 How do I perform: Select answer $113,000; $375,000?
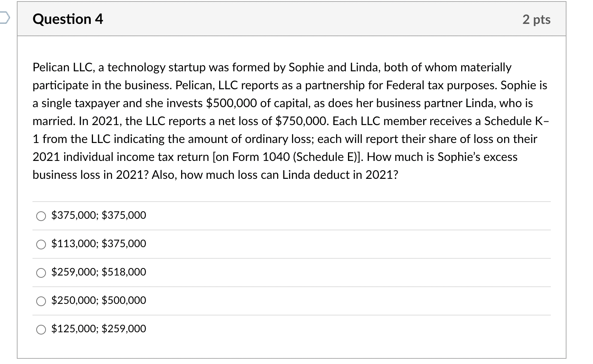[x=99, y=244]
